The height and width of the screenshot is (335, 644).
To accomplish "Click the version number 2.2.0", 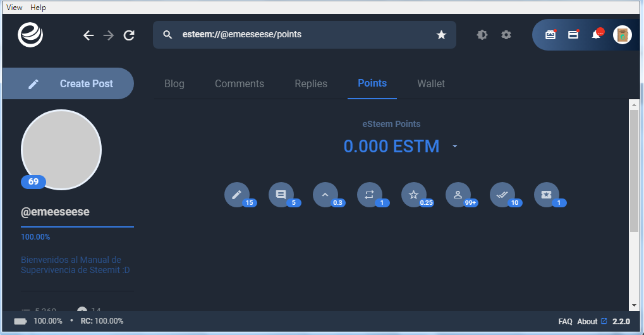I will [x=621, y=322].
